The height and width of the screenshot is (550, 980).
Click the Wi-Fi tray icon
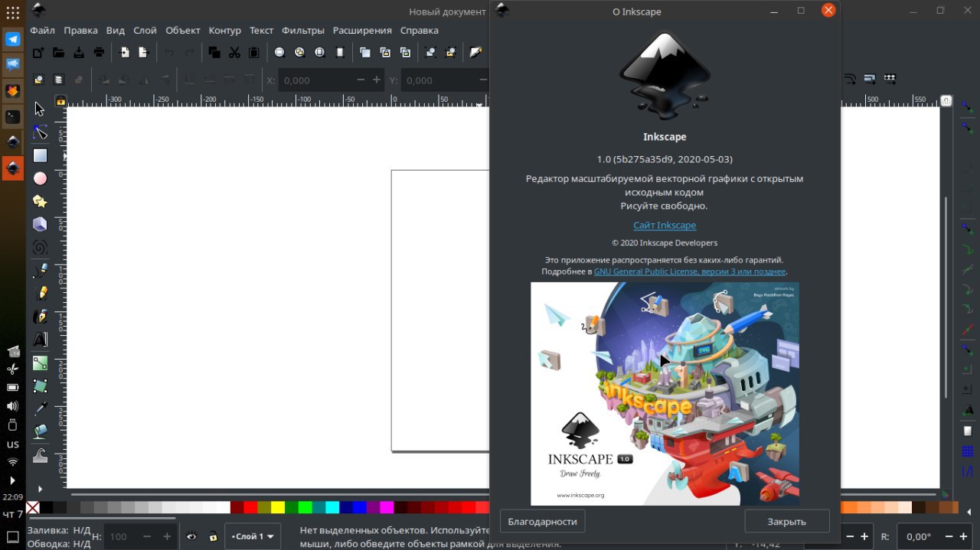click(12, 462)
